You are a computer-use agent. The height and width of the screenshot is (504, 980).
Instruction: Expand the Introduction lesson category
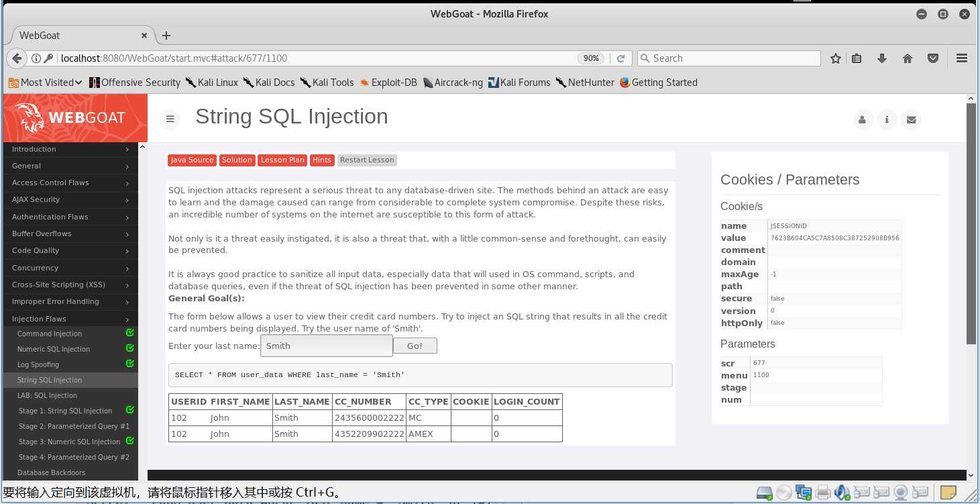70,149
